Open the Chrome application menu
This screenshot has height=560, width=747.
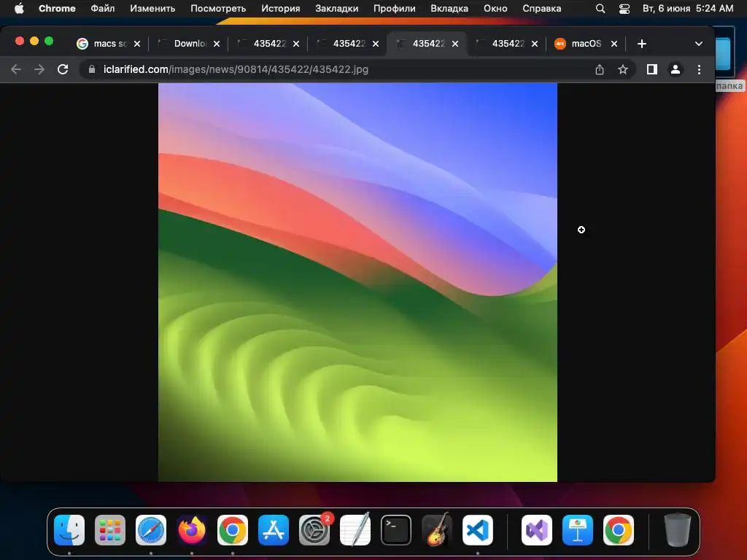(x=57, y=9)
